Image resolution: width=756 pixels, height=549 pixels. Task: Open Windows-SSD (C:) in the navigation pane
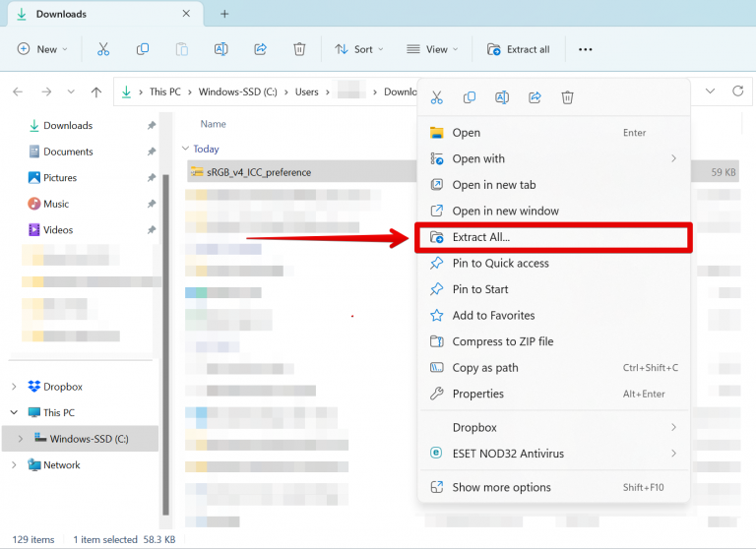(x=89, y=439)
